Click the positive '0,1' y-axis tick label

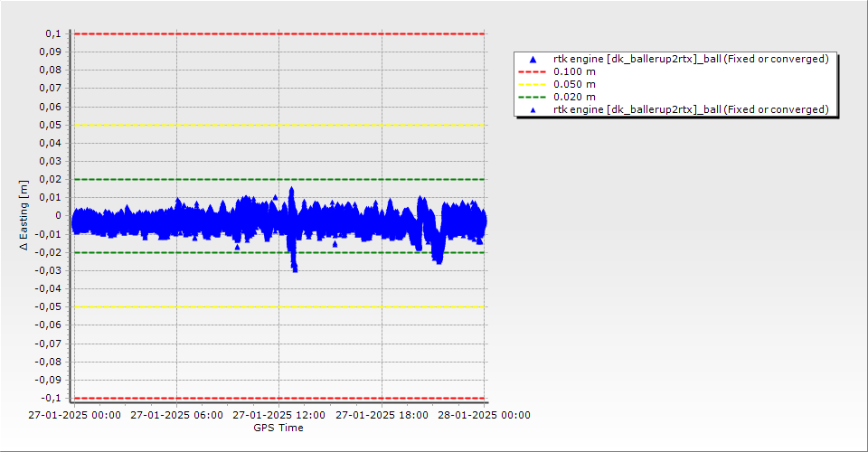coord(53,33)
